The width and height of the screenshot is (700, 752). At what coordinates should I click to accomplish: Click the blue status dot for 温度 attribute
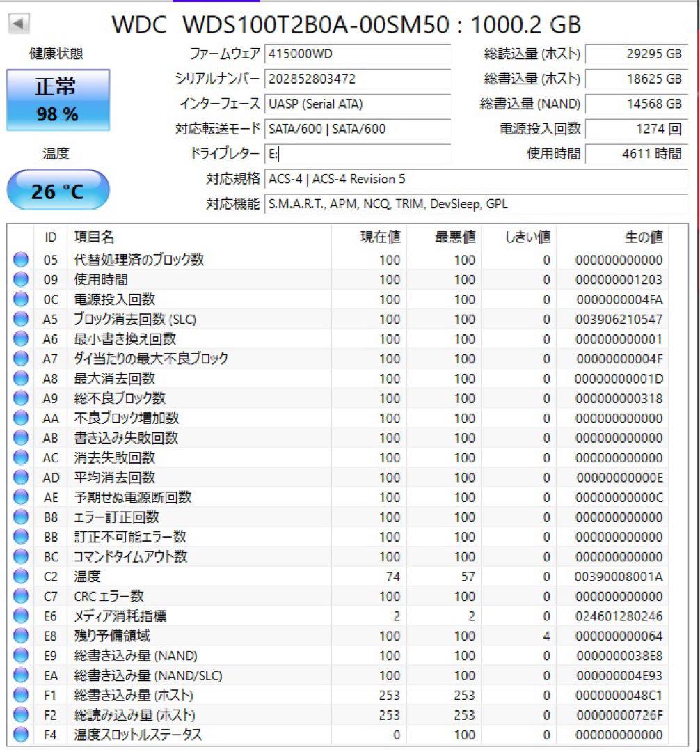point(20,577)
